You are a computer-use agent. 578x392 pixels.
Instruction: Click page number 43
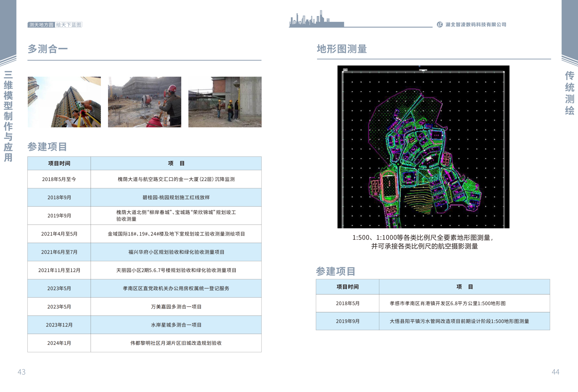pyautogui.click(x=22, y=372)
